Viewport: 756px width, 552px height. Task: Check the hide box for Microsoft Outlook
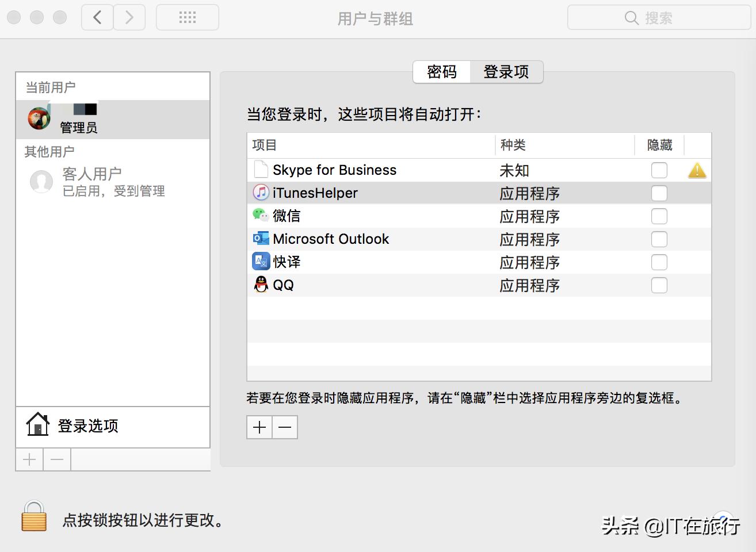point(659,239)
